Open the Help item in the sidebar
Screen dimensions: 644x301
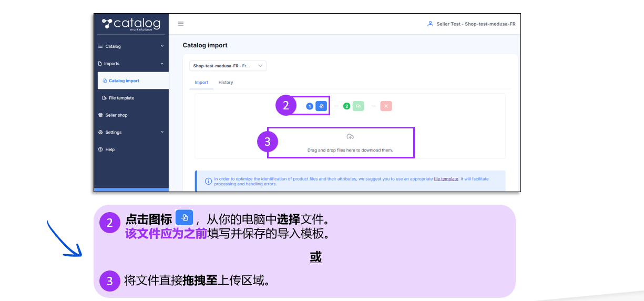click(110, 149)
